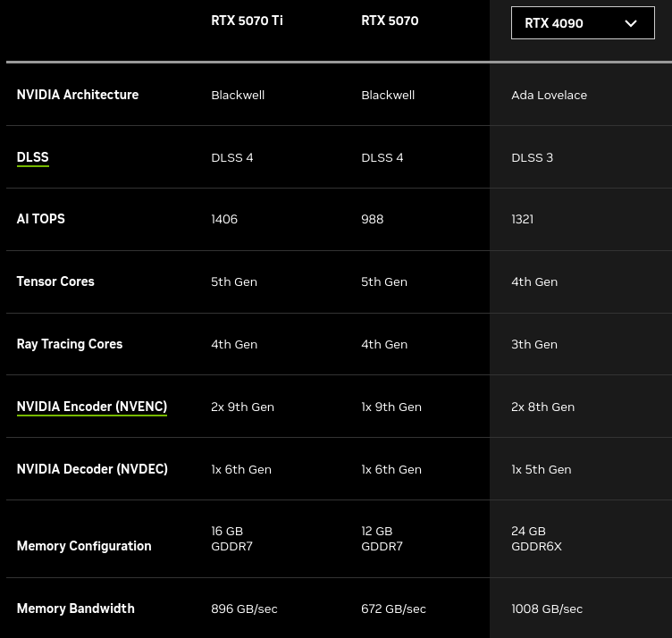Screen dimensions: 672x638
Task: Open the RTX 4090 comparison dropdown
Action: (x=583, y=22)
